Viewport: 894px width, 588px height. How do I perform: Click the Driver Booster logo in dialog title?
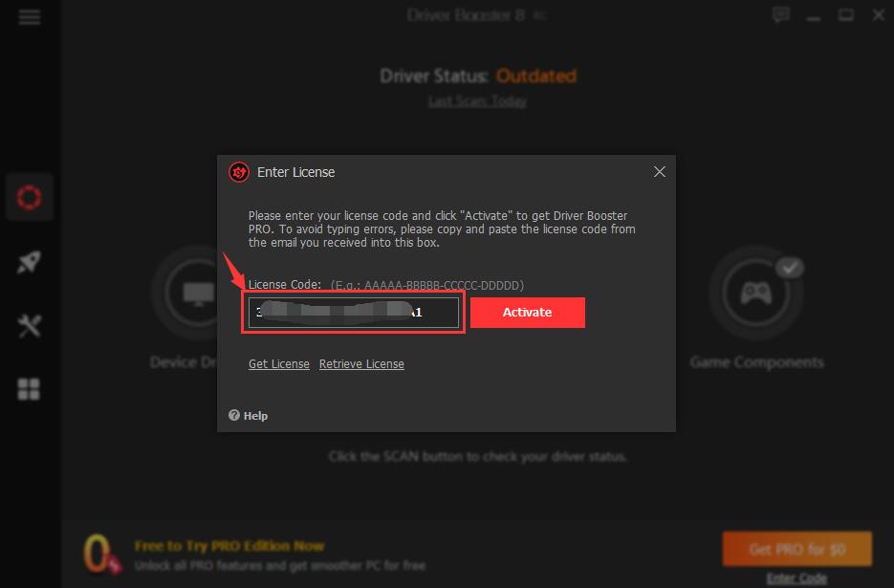pos(239,172)
